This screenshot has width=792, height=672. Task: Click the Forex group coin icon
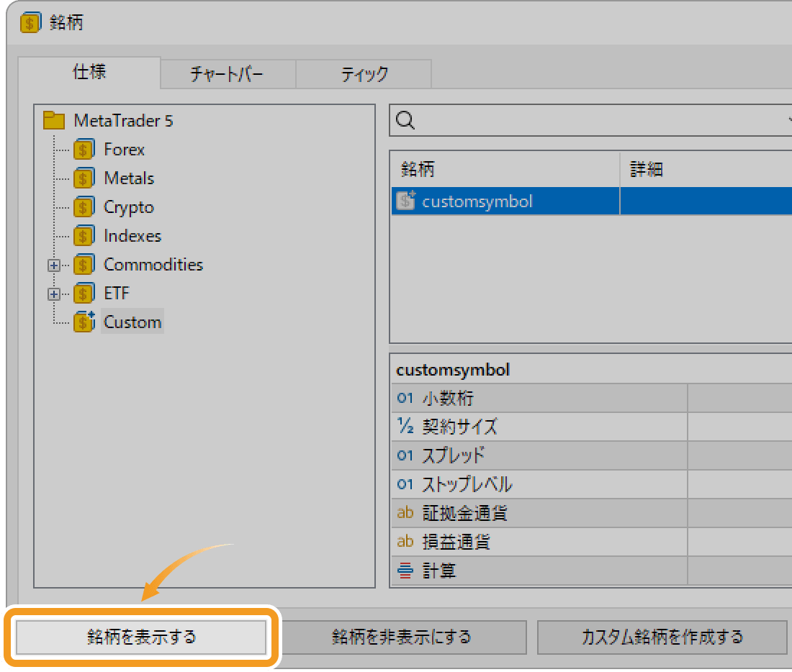(84, 150)
